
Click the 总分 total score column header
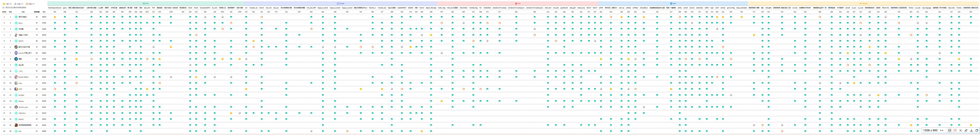44,12
